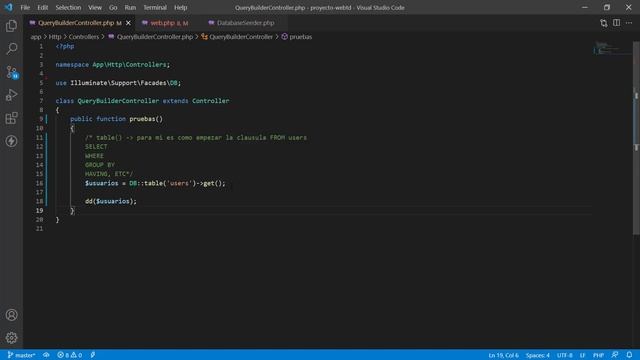Open Problems panel via errors and warnings count

tap(69, 355)
